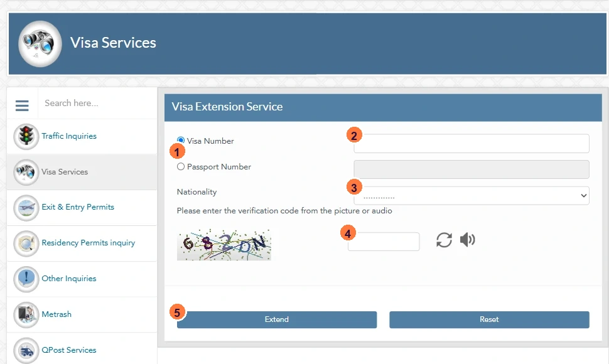The height and width of the screenshot is (364, 609).
Task: Click the binoculars logo in header
Action: point(40,43)
